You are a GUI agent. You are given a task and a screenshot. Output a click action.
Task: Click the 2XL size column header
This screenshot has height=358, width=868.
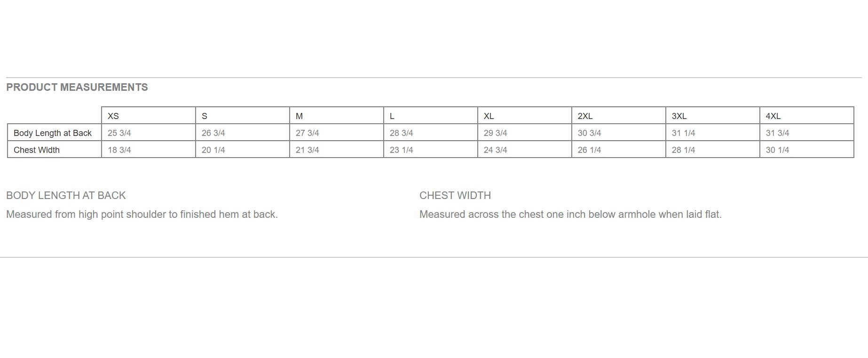pyautogui.click(x=585, y=116)
